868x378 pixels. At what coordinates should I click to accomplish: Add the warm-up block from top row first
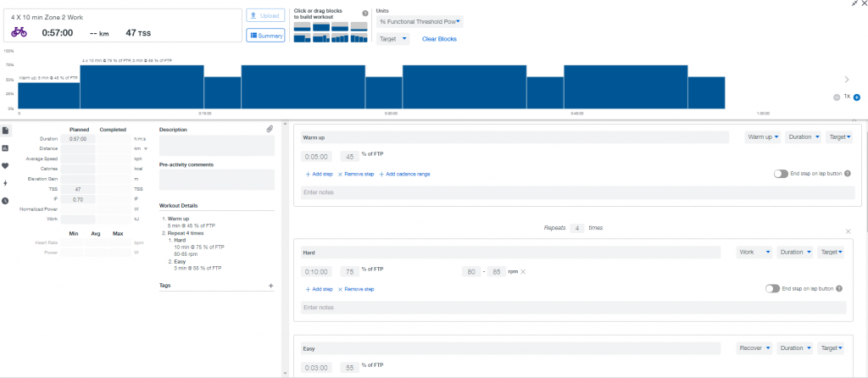(x=302, y=27)
